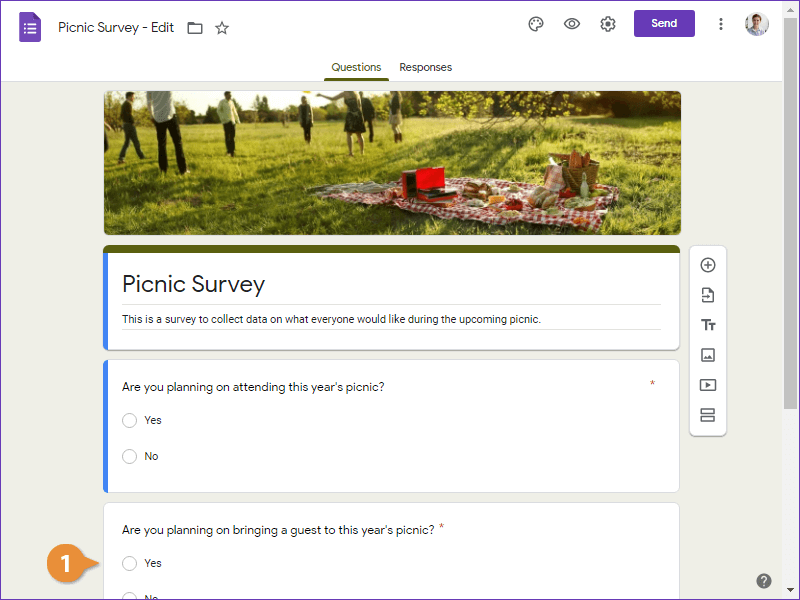Viewport: 800px width, 600px height.
Task: Select Yes for bringing a guest
Action: pos(130,563)
